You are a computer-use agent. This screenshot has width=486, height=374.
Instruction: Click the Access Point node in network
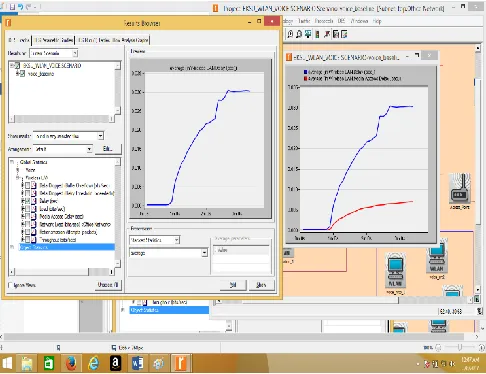[x=460, y=189]
